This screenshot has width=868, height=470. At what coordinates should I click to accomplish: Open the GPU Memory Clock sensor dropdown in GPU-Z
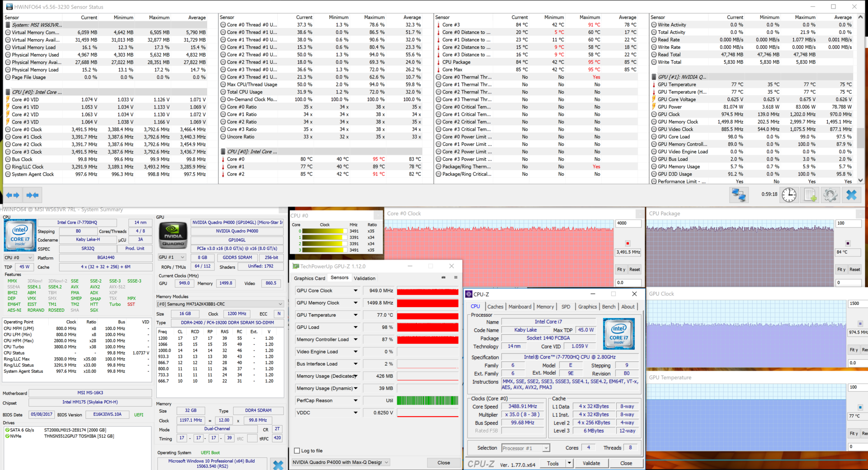point(355,303)
